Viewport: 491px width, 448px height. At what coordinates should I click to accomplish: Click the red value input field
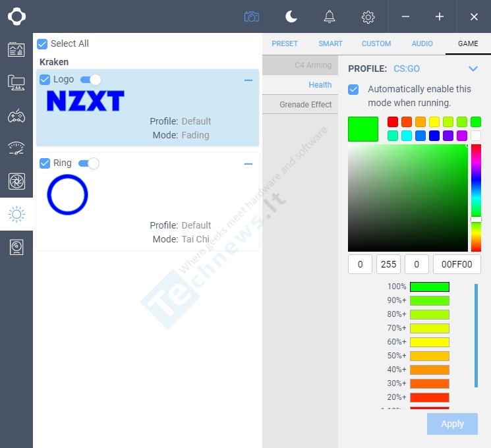[360, 264]
